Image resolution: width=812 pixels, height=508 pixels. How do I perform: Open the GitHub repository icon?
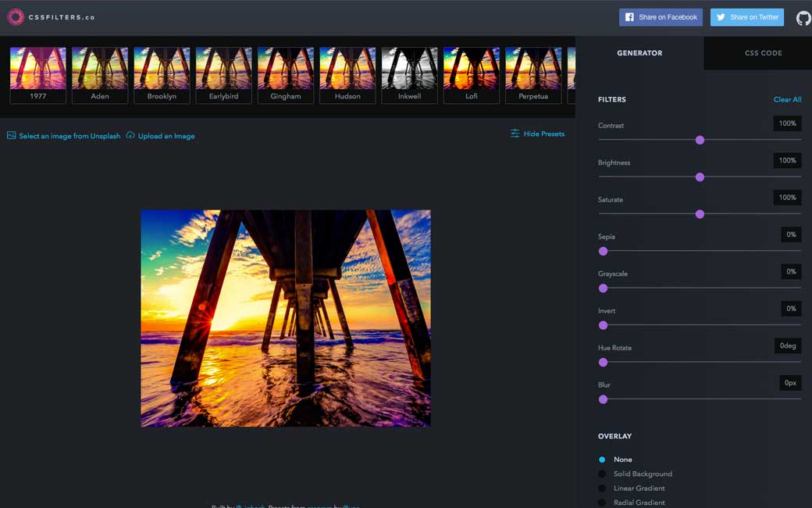(803, 18)
